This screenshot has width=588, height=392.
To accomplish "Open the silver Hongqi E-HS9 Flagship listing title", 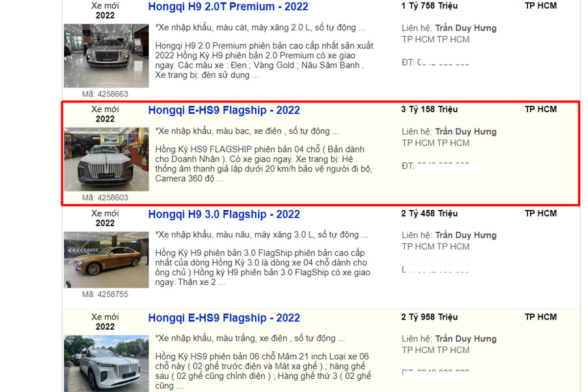I will [224, 110].
